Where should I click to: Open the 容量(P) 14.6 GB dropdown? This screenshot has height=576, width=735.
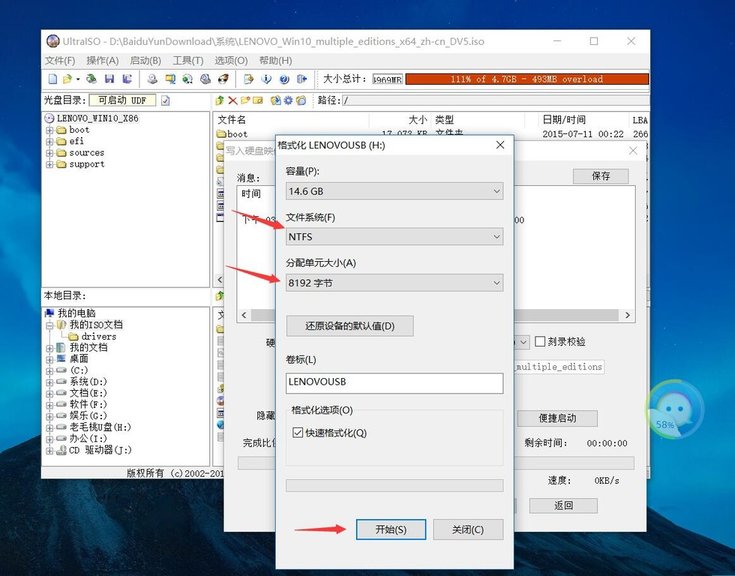tap(394, 191)
